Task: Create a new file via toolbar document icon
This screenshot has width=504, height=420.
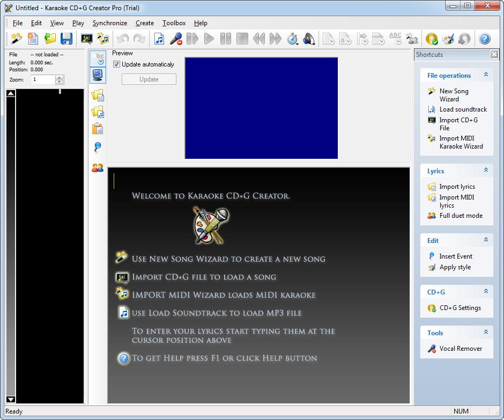Action: 33,39
